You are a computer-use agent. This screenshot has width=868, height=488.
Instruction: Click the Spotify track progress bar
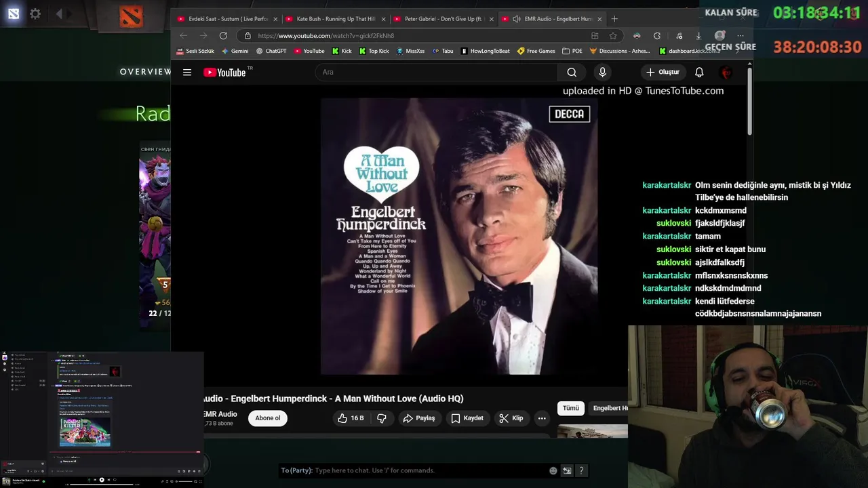pos(102,485)
